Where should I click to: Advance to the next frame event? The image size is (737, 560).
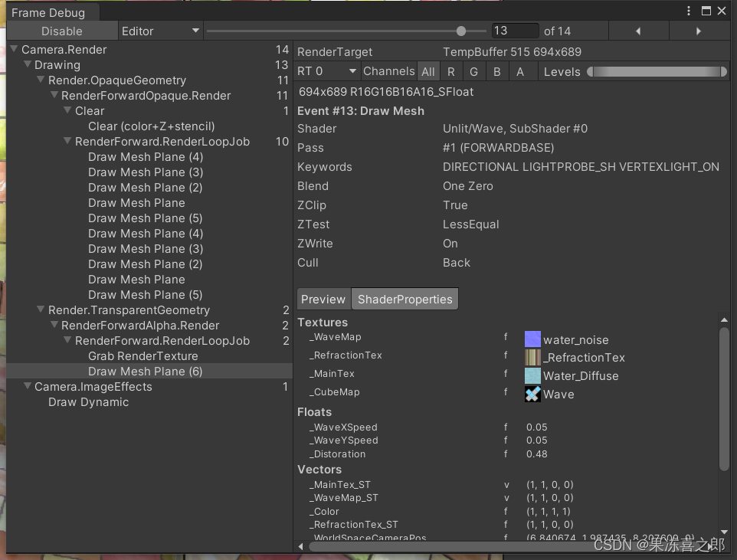[x=699, y=31]
